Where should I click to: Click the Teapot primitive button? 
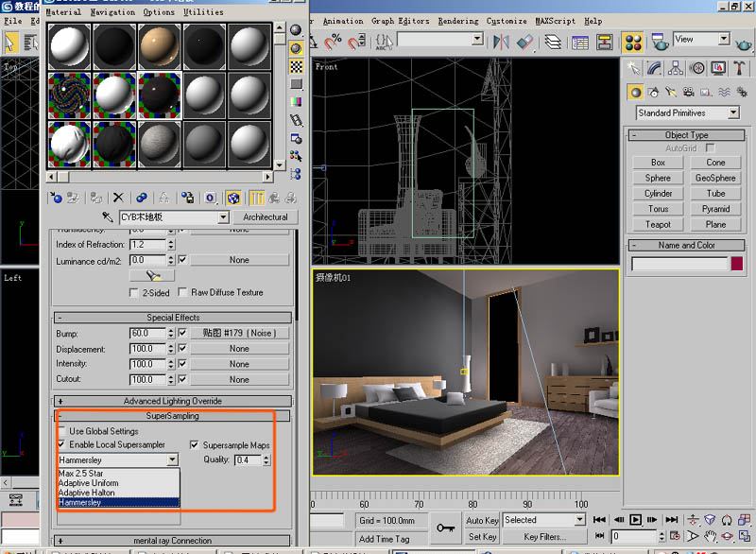(658, 225)
